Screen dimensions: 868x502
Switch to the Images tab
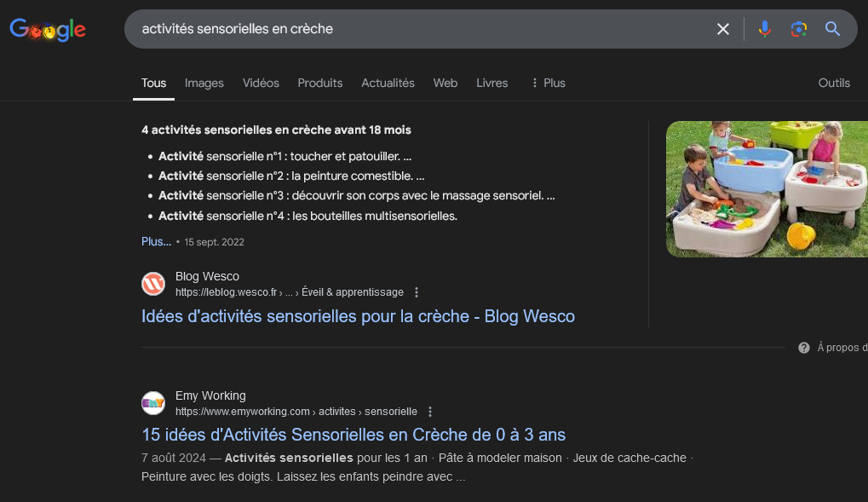[x=204, y=84]
